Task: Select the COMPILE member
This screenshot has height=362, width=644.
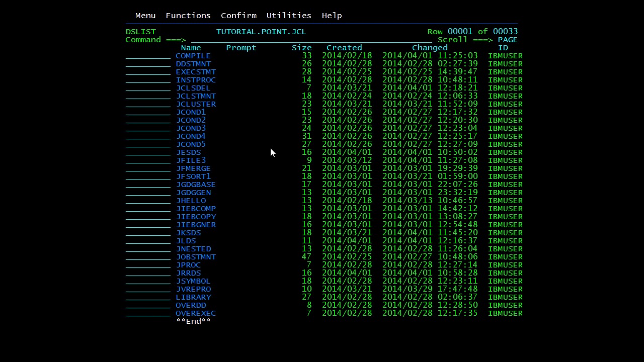Action: [193, 56]
